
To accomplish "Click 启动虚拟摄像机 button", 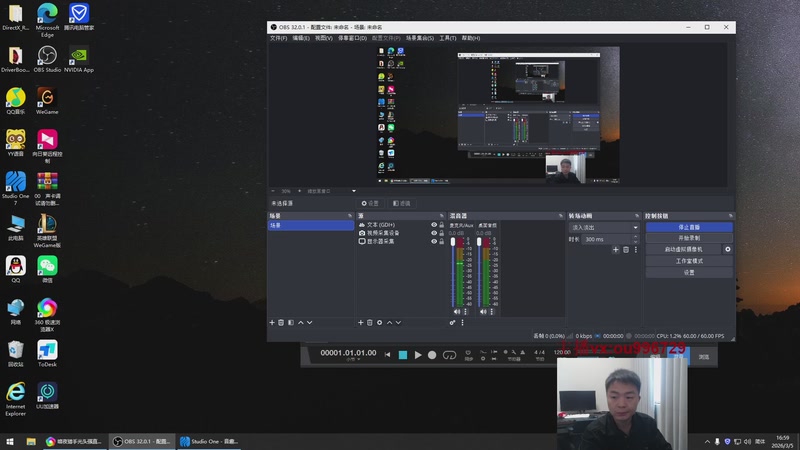I will point(684,249).
